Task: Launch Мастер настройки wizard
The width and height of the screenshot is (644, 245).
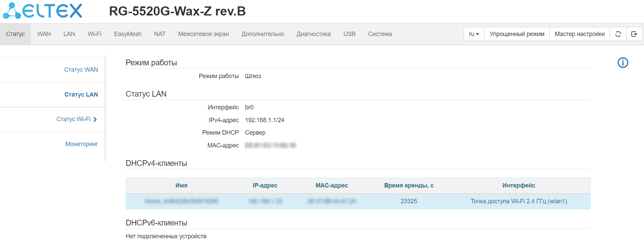Action: [x=579, y=34]
